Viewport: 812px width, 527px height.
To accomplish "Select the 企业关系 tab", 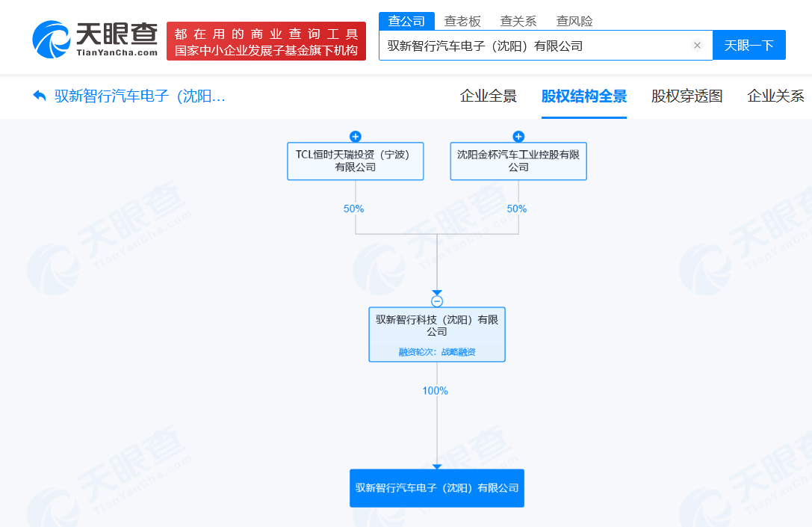I will tap(775, 96).
